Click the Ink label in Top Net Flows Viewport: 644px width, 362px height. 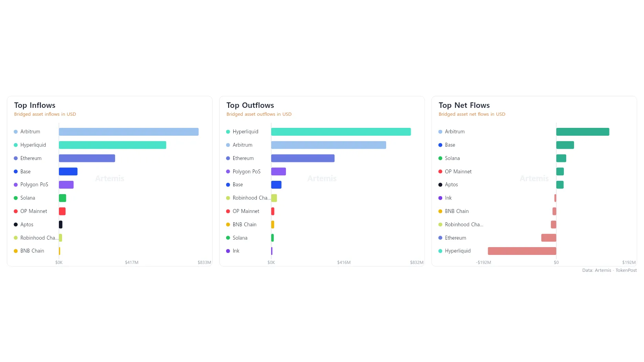(x=448, y=198)
